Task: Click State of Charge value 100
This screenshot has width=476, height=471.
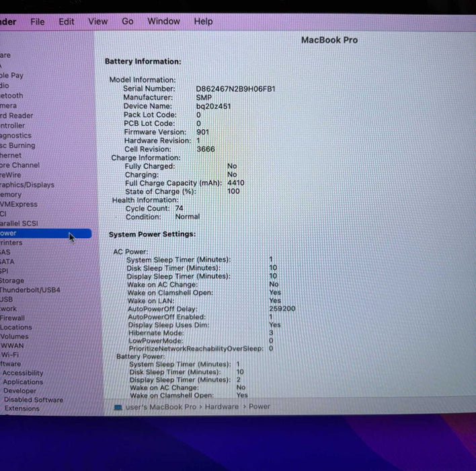Action: tap(233, 191)
